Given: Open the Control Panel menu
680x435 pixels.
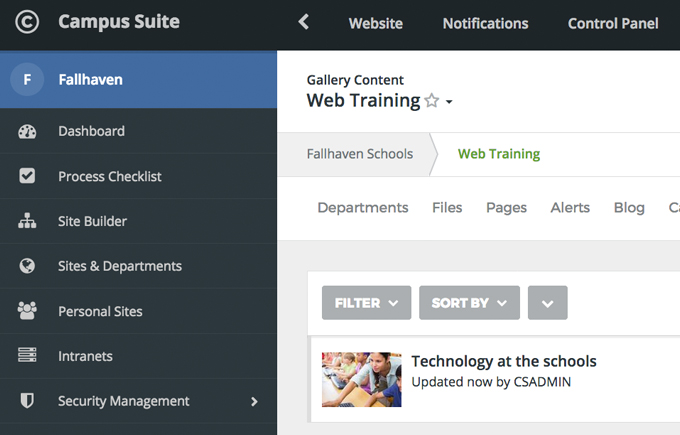Looking at the screenshot, I should (x=613, y=23).
